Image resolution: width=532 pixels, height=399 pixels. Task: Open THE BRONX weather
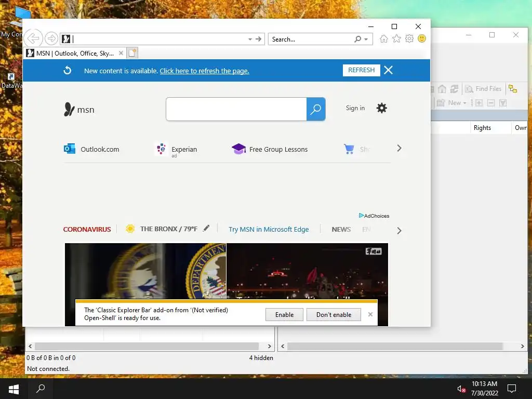[161, 229]
